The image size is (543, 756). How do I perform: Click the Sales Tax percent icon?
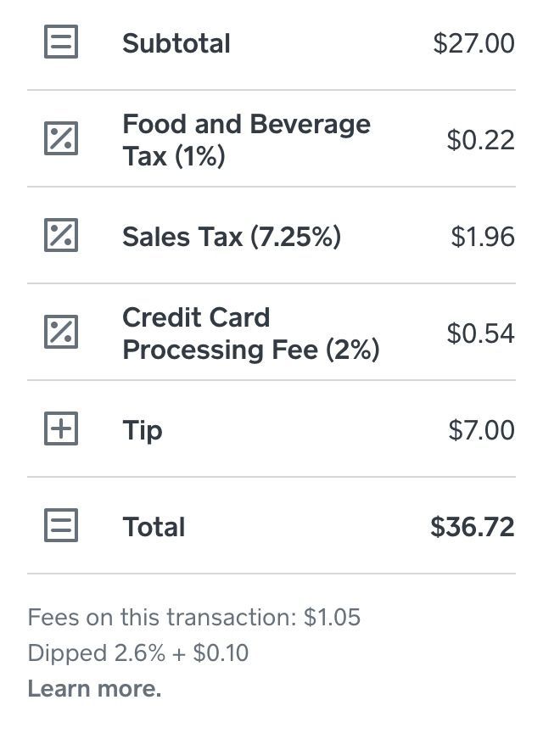click(x=61, y=236)
